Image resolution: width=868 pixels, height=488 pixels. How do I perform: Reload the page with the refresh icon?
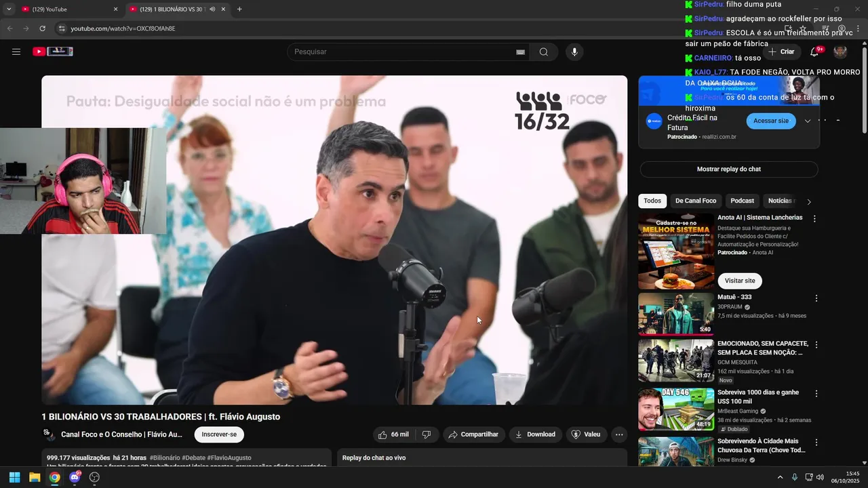click(x=42, y=28)
